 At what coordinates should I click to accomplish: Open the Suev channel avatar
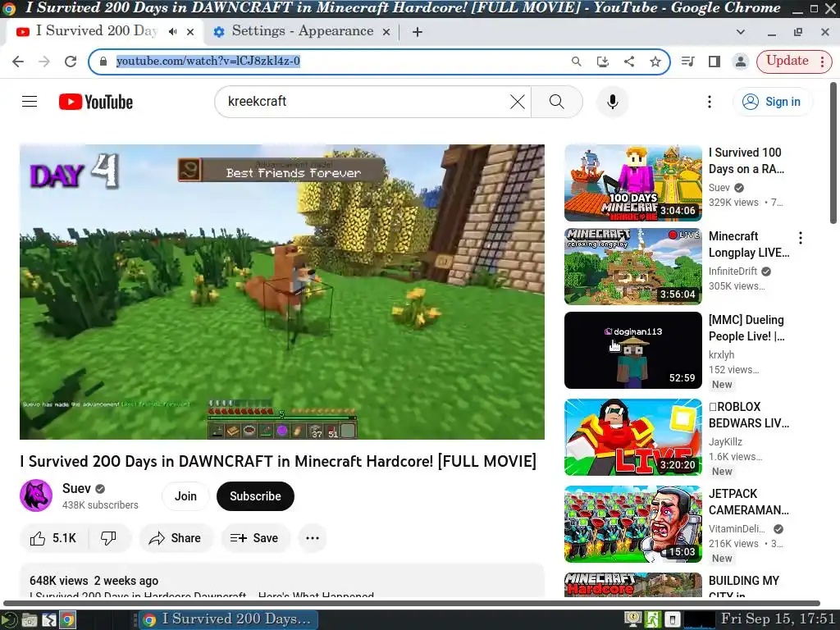click(x=36, y=495)
